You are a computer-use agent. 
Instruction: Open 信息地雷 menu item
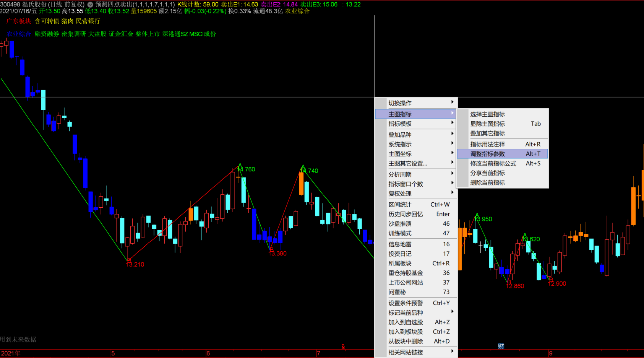(416, 244)
